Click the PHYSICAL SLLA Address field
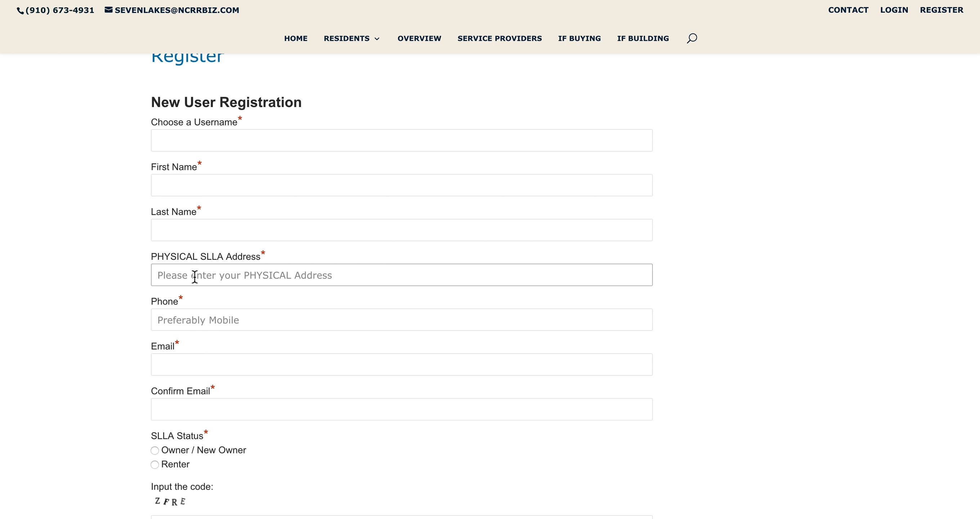The image size is (980, 519). click(401, 275)
